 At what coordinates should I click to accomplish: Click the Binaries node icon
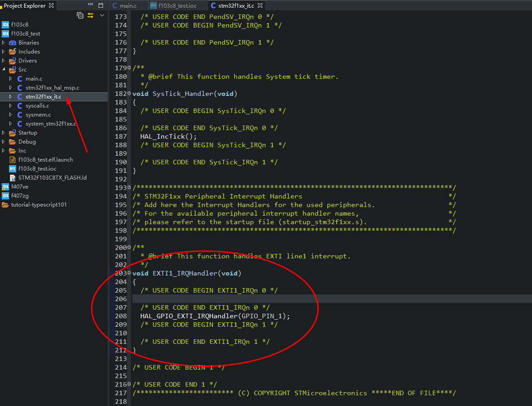13,42
